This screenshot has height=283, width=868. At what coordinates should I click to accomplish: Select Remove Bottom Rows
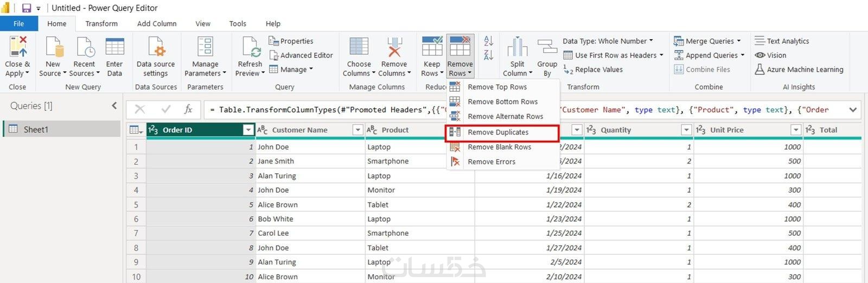(503, 102)
